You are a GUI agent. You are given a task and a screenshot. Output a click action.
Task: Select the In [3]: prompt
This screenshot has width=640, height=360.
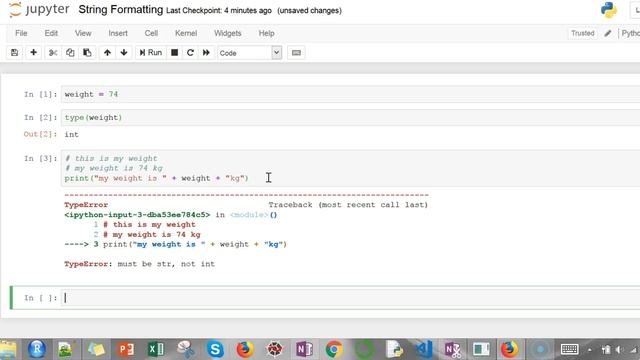(x=40, y=158)
